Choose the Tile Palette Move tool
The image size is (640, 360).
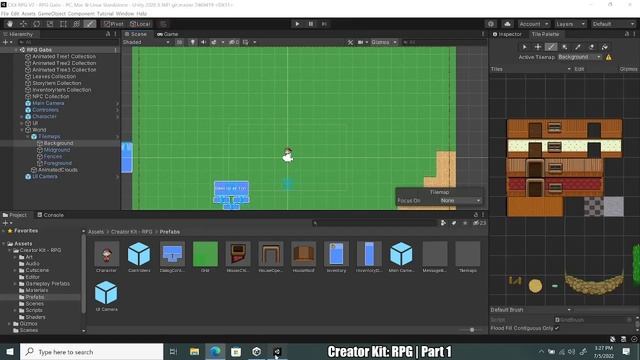(538, 47)
